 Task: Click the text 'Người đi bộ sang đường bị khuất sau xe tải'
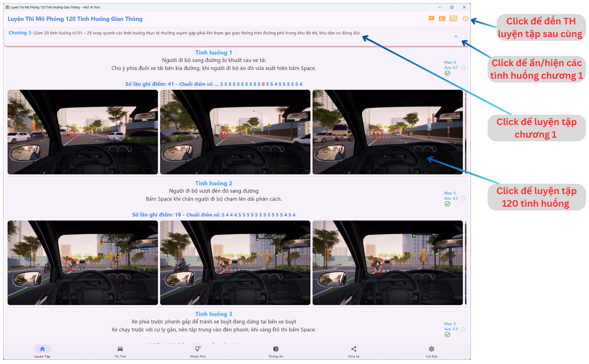pos(214,60)
